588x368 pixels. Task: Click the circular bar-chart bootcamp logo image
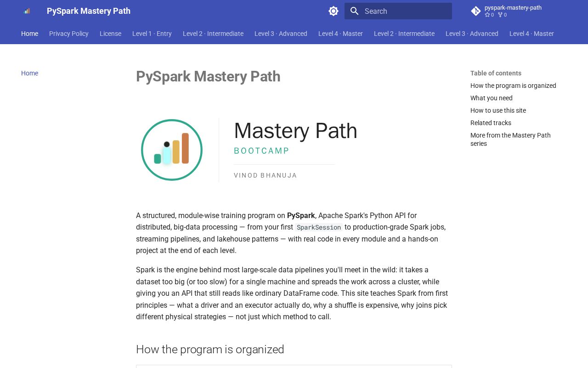click(x=172, y=150)
